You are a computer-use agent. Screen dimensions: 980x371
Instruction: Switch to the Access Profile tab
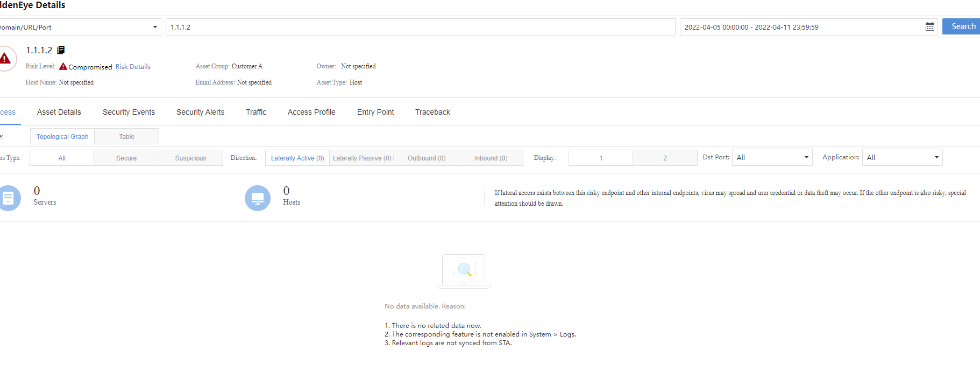coord(311,112)
